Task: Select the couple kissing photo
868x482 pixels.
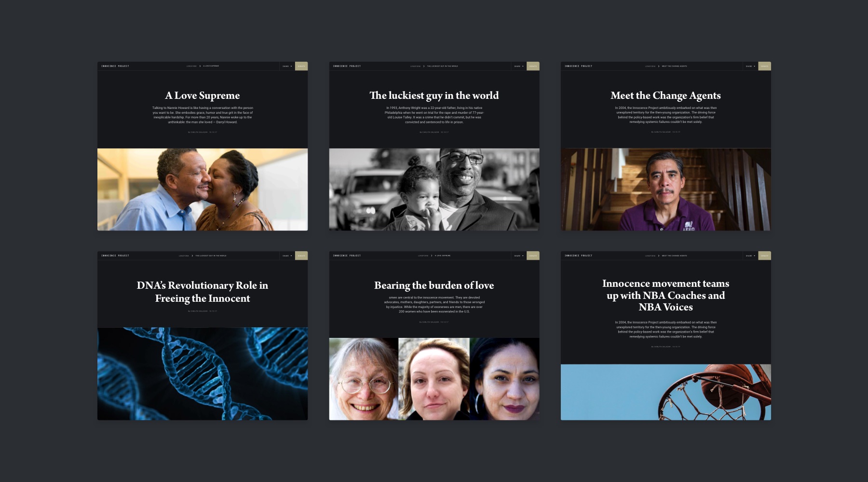Action: point(203,189)
